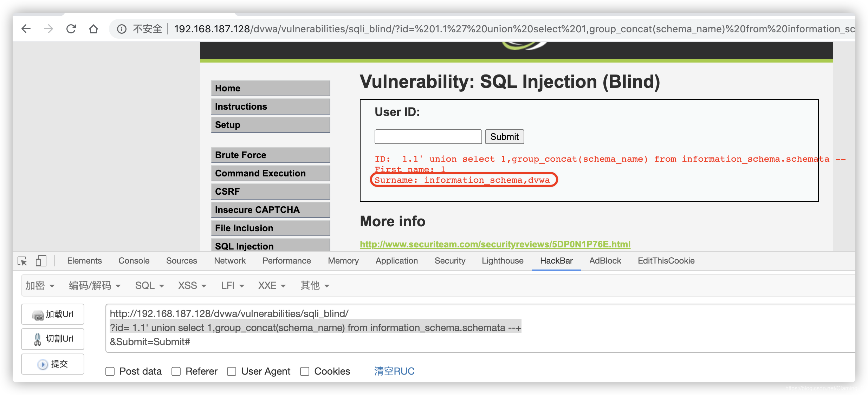868x395 pixels.
Task: Open the Setup menu item
Action: click(x=271, y=125)
